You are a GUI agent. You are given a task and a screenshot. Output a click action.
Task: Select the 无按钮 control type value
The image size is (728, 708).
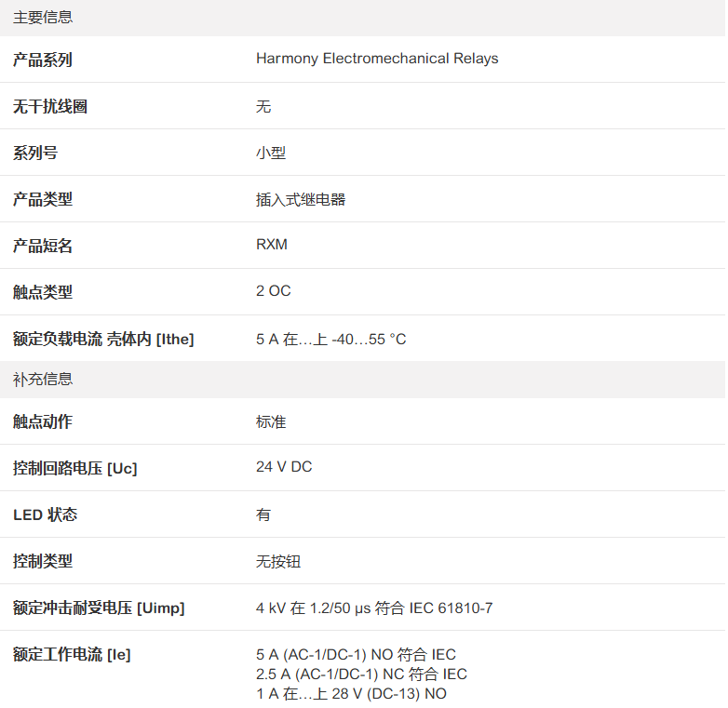coord(278,561)
